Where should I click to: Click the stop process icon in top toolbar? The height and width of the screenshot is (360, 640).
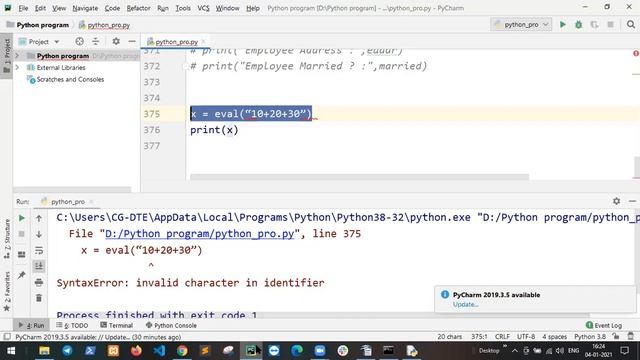[610, 24]
